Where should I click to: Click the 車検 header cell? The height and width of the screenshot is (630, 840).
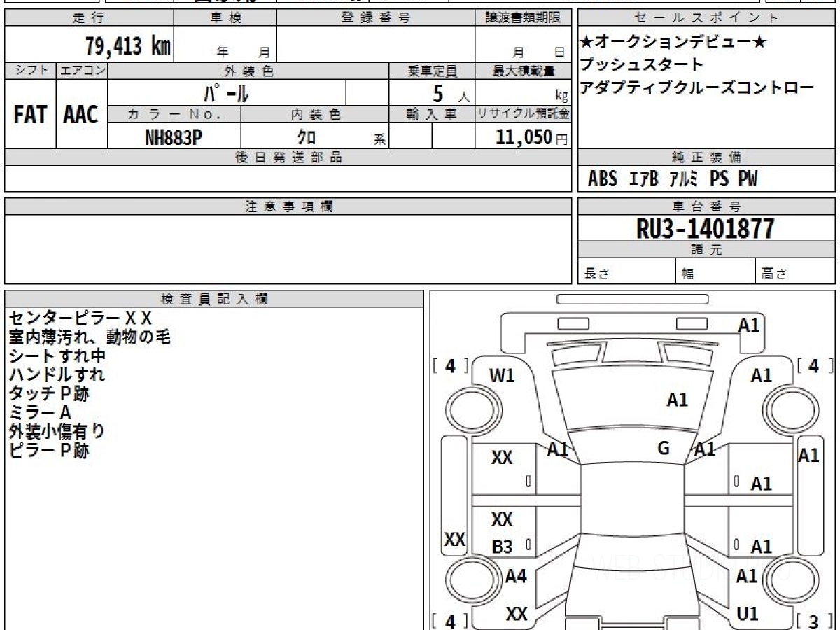point(225,18)
